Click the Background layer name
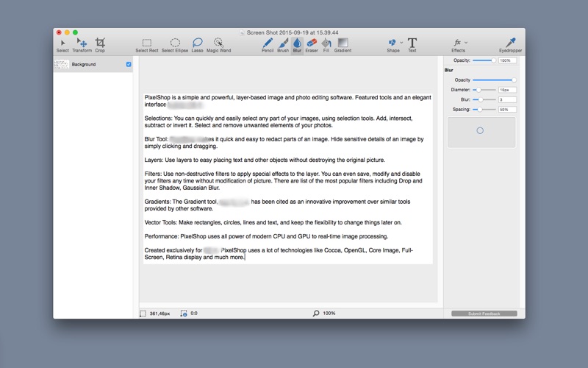Image resolution: width=588 pixels, height=368 pixels. pos(84,65)
